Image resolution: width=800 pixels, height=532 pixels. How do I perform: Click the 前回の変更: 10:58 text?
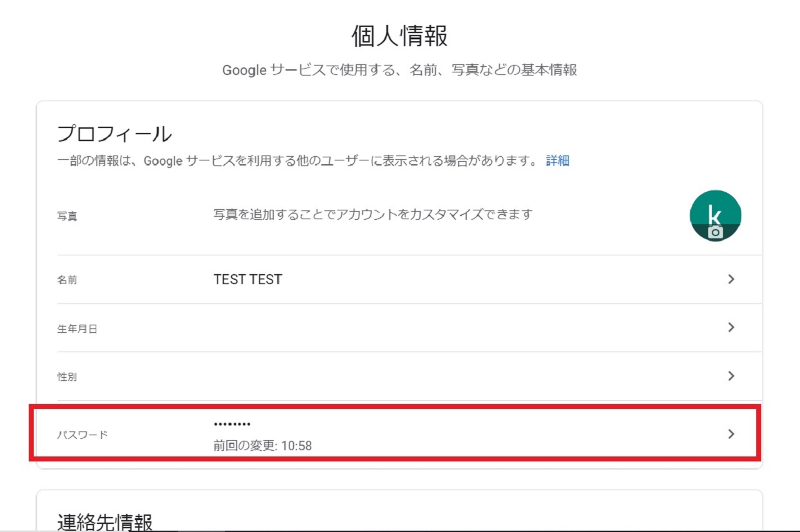262,446
